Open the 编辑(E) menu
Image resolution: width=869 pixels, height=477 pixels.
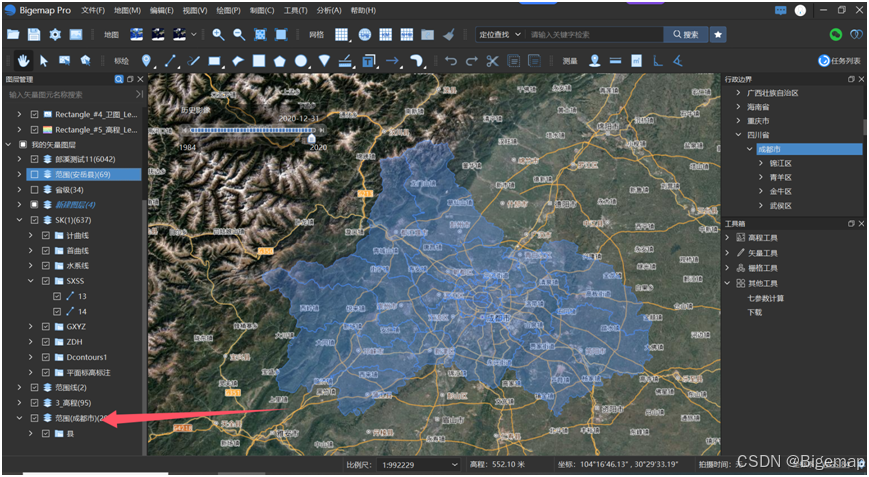tap(161, 11)
